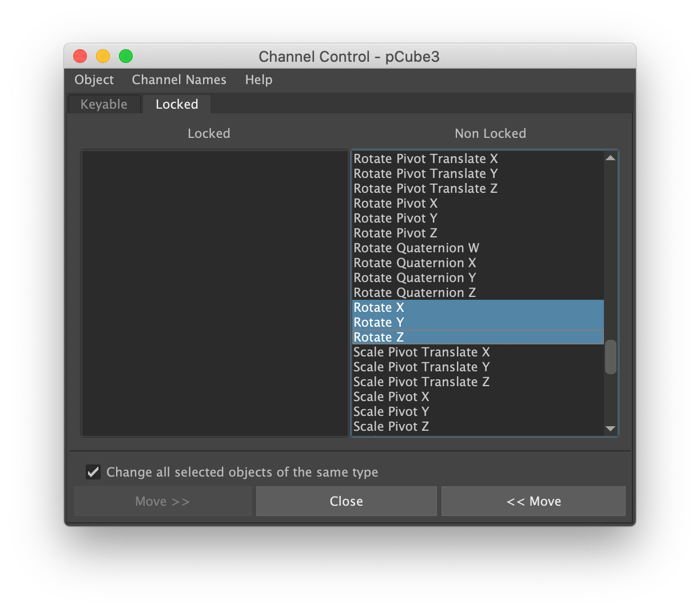The width and height of the screenshot is (700, 611).
Task: Open the Help menu
Action: [258, 80]
